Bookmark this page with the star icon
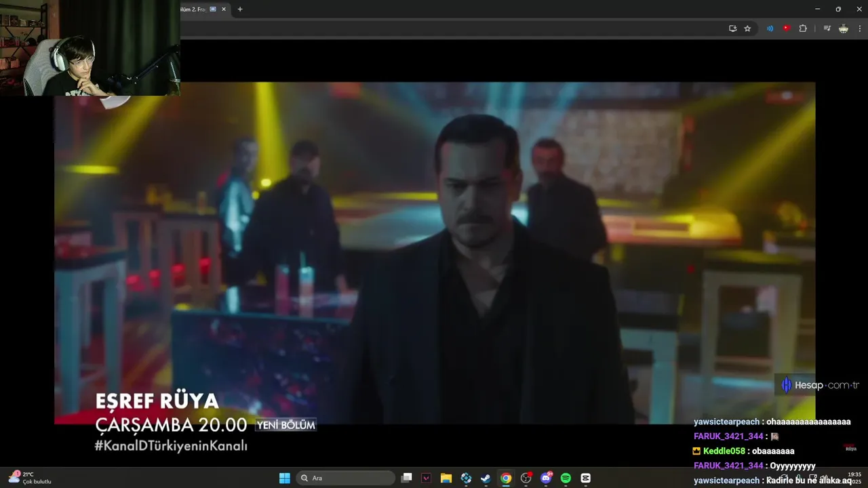This screenshot has width=868, height=488. [747, 28]
